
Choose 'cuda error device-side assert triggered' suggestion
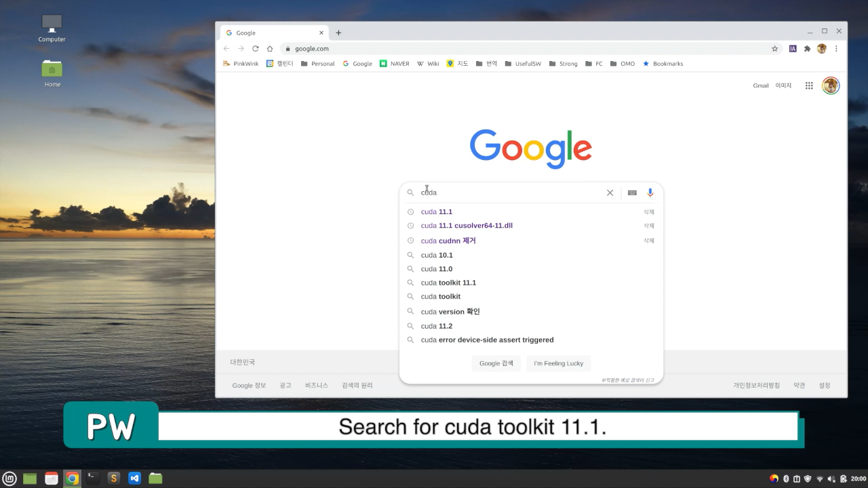coord(530,340)
